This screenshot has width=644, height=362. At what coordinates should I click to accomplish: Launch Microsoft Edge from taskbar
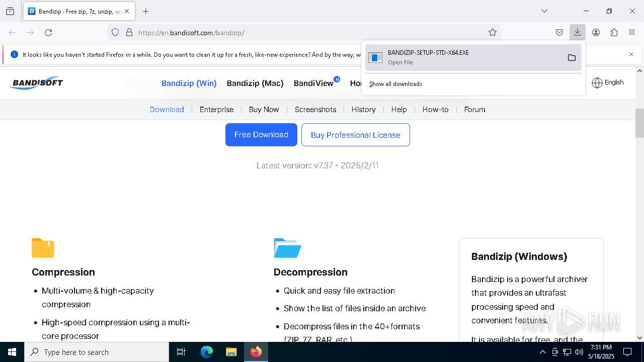click(x=207, y=352)
